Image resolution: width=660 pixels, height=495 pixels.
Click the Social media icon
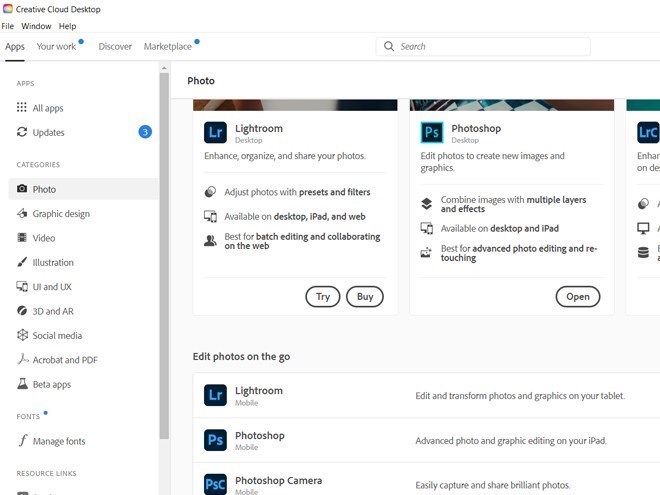point(22,335)
